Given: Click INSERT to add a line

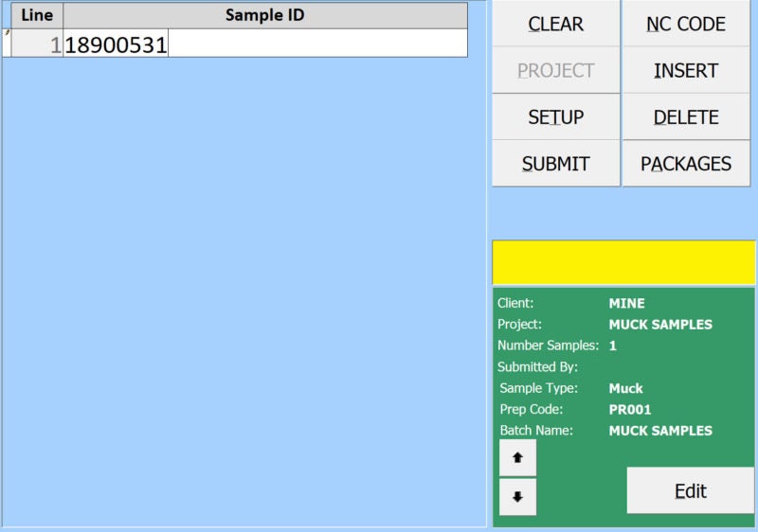Looking at the screenshot, I should 686,70.
